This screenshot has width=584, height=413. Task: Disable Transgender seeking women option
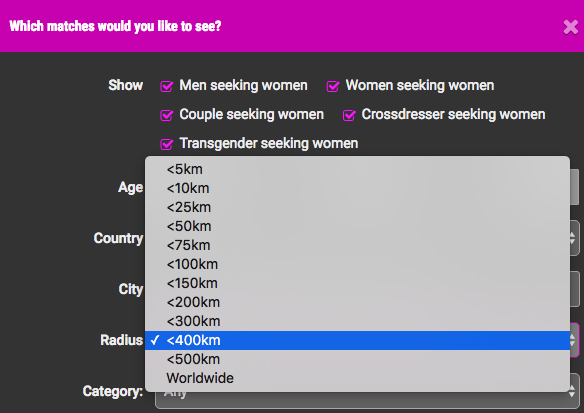pyautogui.click(x=166, y=144)
